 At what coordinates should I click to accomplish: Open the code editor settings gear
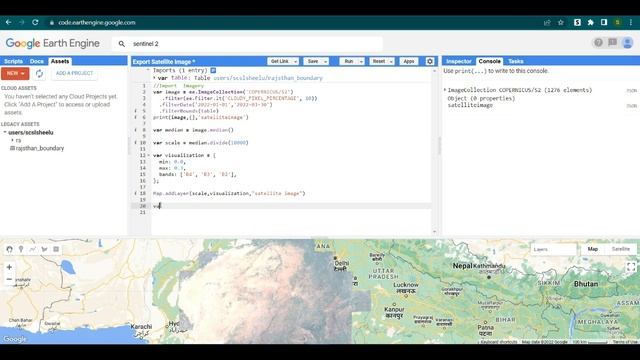(x=430, y=61)
